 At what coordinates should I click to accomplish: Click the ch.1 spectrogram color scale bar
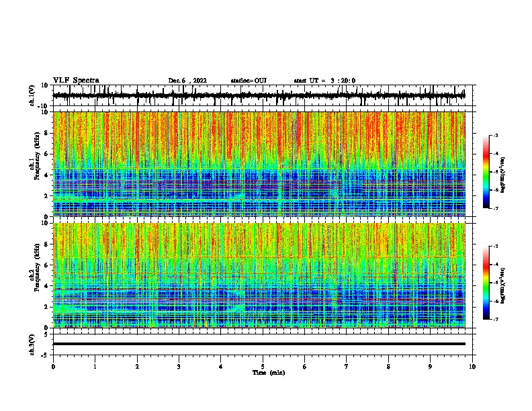(x=486, y=172)
